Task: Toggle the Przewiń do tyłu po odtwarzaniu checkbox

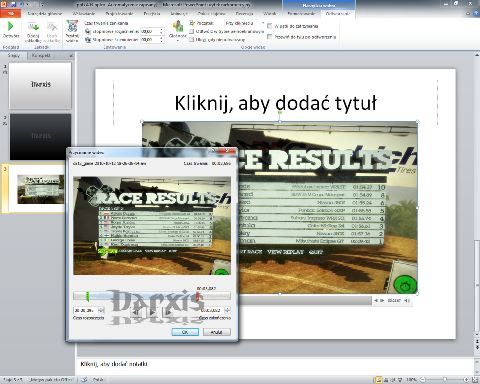Action: point(270,37)
